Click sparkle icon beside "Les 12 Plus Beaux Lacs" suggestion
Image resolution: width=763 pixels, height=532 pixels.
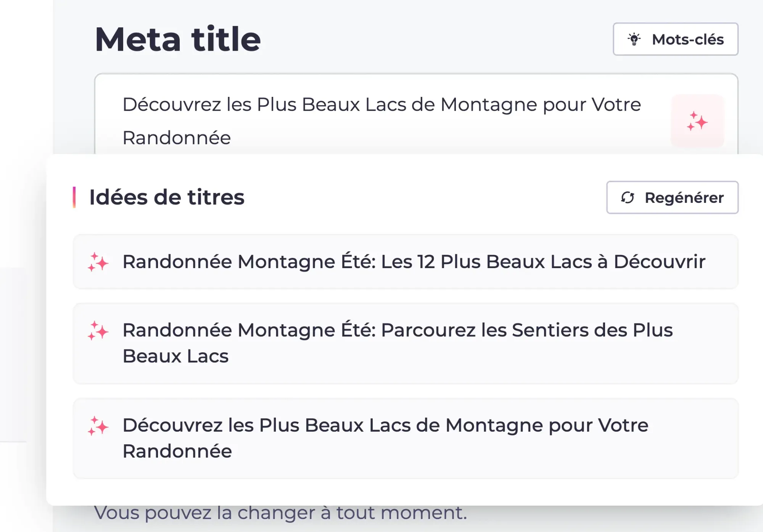pyautogui.click(x=98, y=262)
